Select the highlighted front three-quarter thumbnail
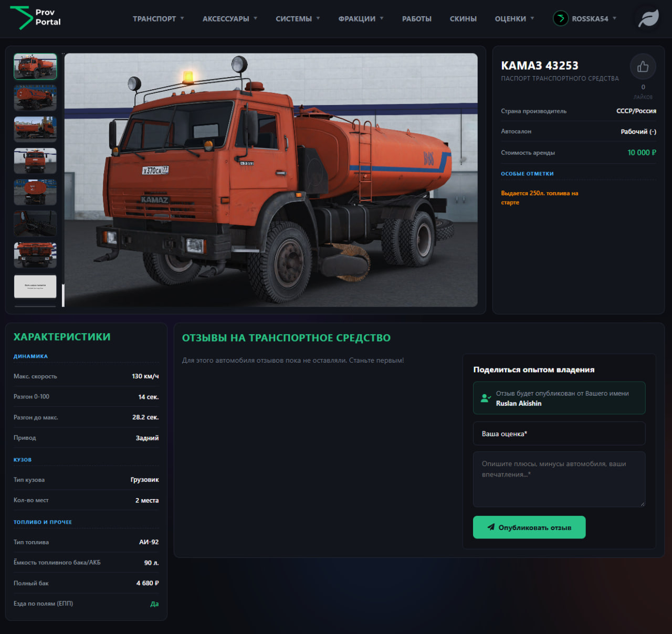Viewport: 672px width, 634px height. click(35, 67)
